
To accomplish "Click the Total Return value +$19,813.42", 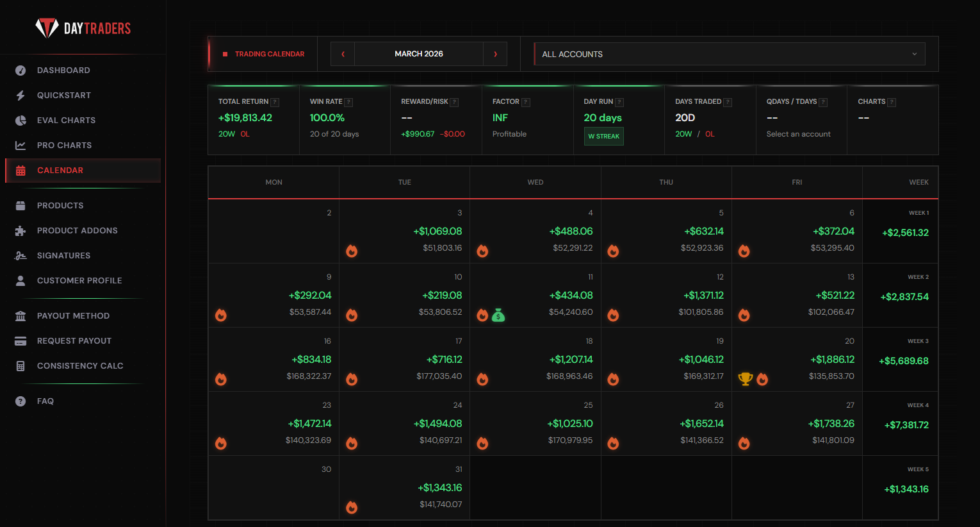I will pyautogui.click(x=245, y=118).
